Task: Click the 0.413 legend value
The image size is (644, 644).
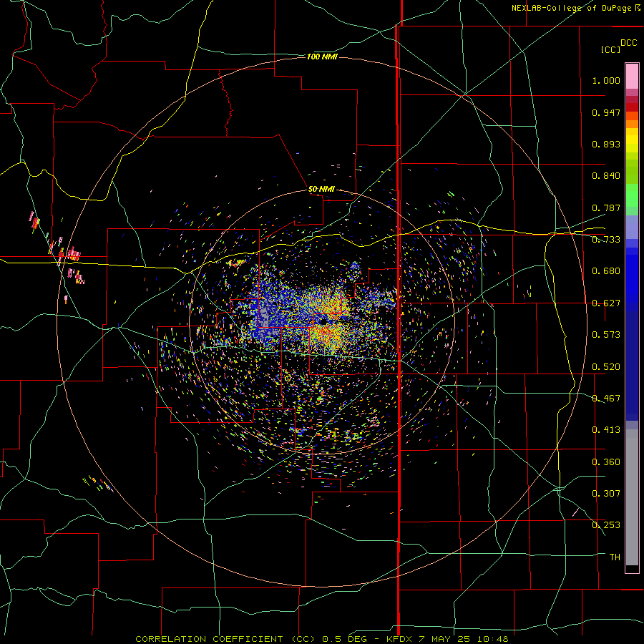Action: 606,430
